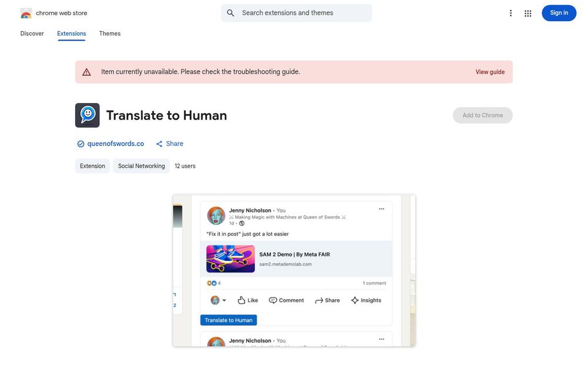
Task: Open the Themes tab
Action: 110,34
